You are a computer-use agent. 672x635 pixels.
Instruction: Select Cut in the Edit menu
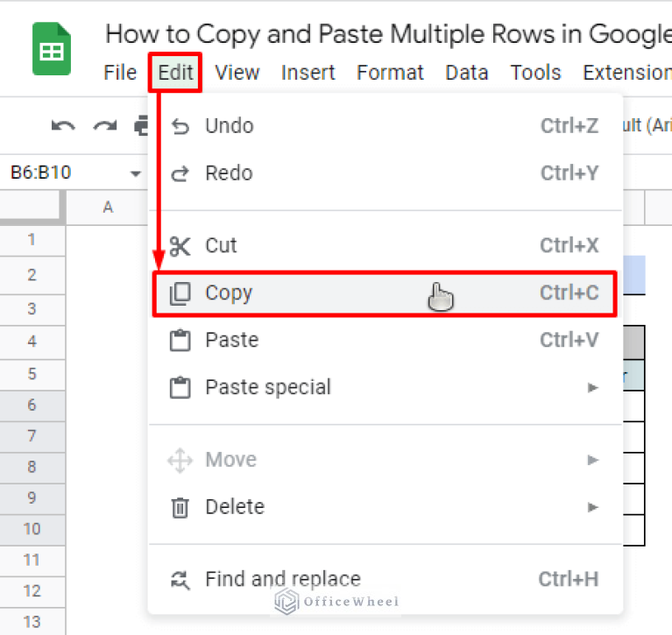pyautogui.click(x=386, y=245)
